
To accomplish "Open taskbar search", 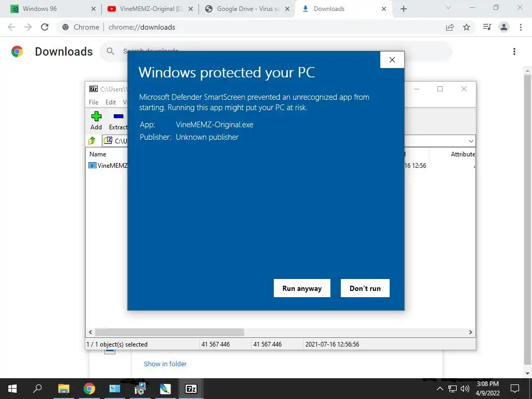I will (37, 389).
